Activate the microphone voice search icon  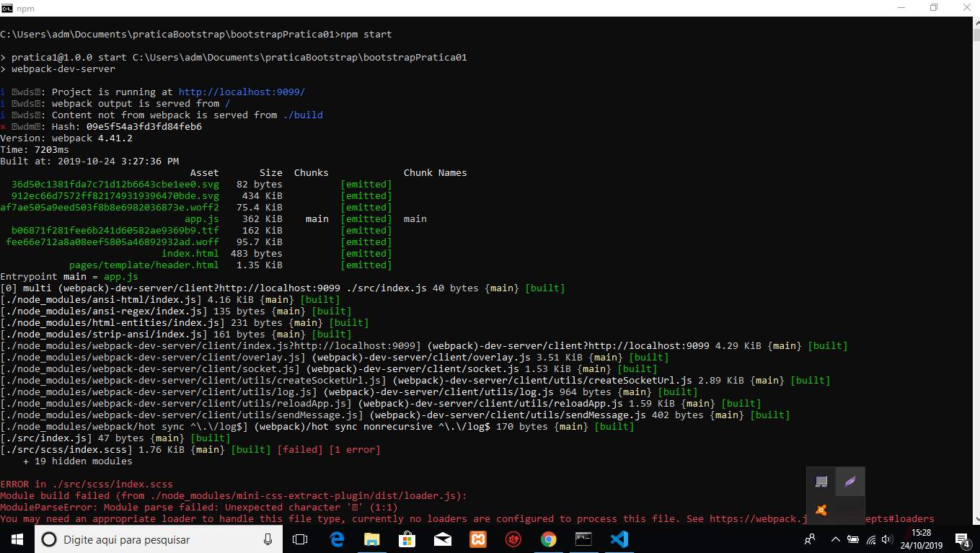(268, 539)
